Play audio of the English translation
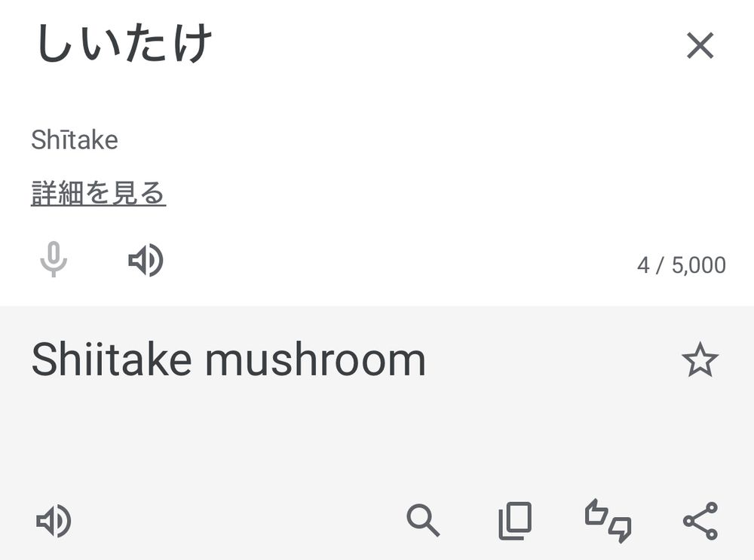Screen dimensions: 754x560 coord(54,521)
